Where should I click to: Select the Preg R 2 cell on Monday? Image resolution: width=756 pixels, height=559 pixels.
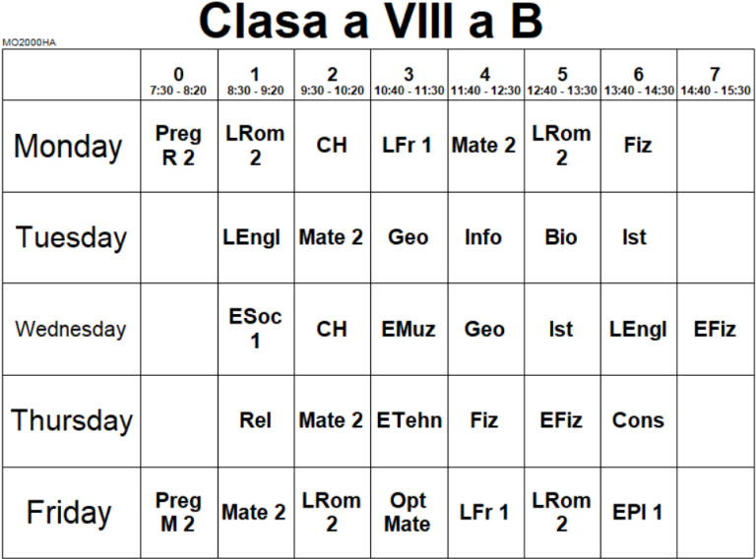[178, 146]
